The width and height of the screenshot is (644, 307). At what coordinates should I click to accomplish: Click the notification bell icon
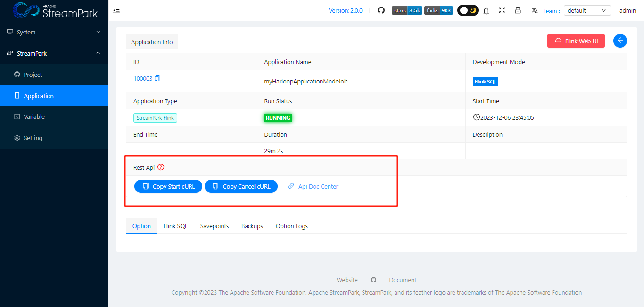[486, 10]
